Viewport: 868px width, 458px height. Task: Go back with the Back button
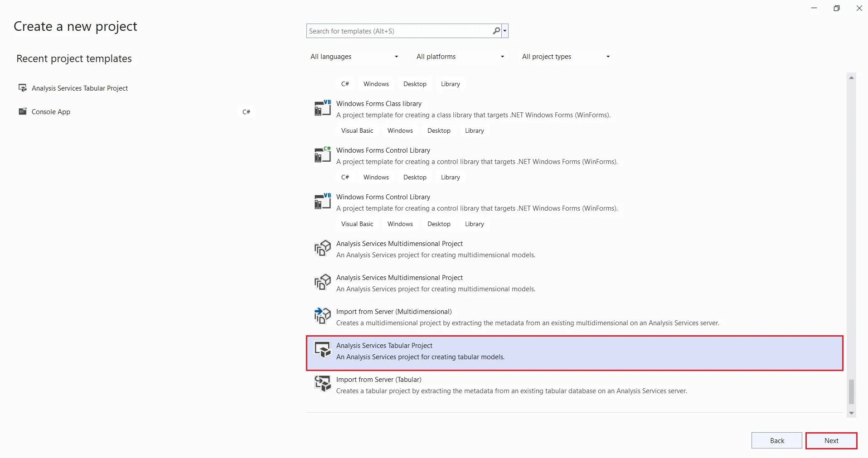(x=776, y=440)
